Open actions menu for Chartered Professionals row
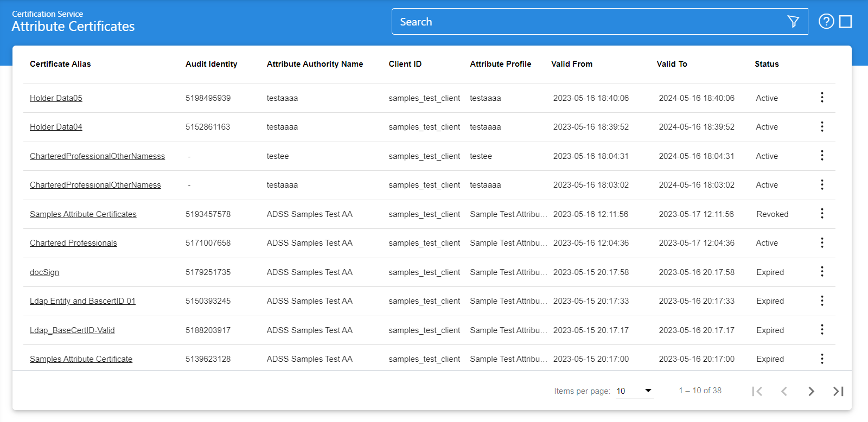The width and height of the screenshot is (868, 422). pyautogui.click(x=822, y=243)
